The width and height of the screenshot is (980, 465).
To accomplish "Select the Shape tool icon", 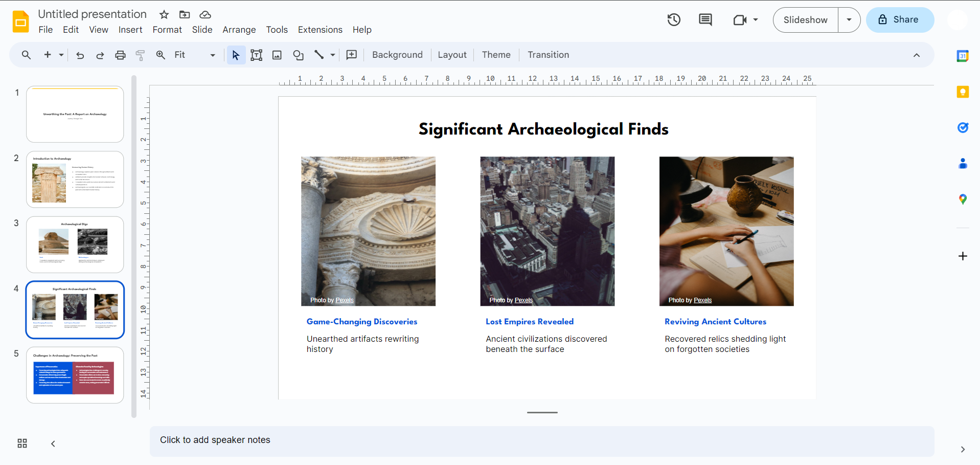I will click(298, 55).
